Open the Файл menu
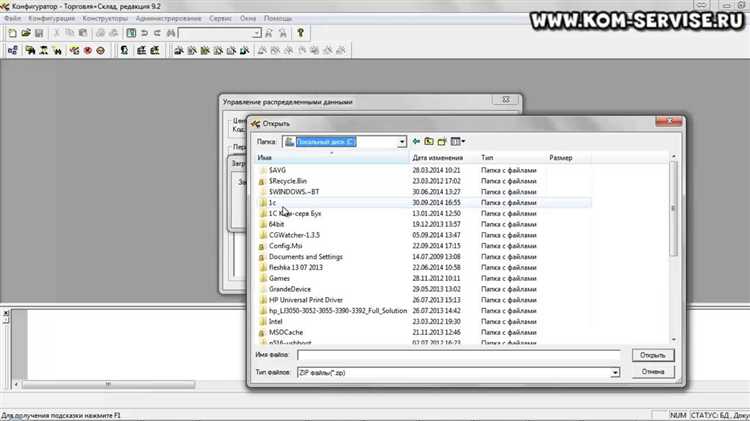Viewport: 750px width, 421px height. pyautogui.click(x=12, y=18)
